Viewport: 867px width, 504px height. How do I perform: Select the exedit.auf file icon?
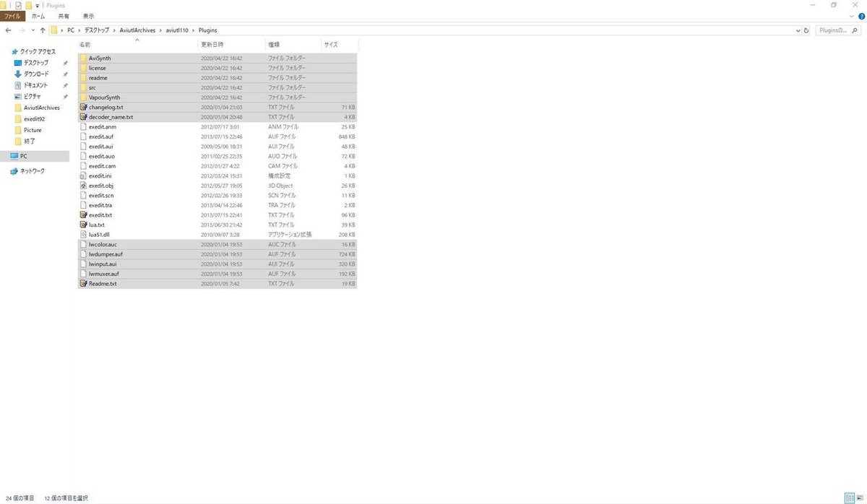point(83,136)
